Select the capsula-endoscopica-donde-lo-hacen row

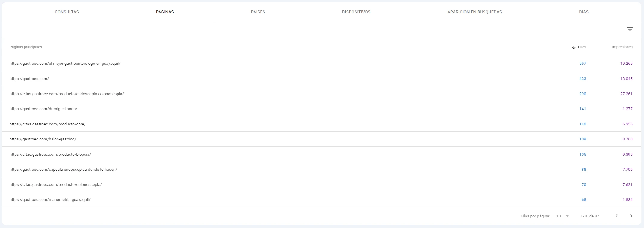point(321,169)
